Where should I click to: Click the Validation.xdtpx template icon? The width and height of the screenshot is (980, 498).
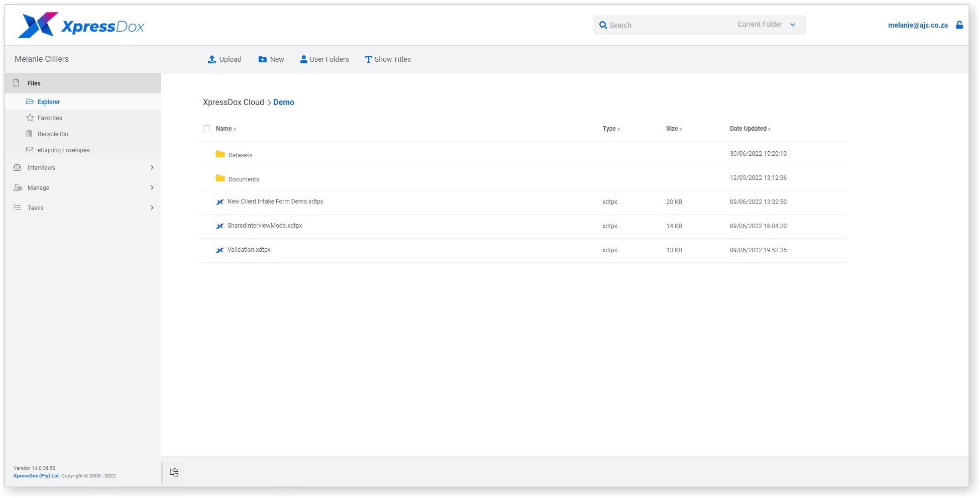click(220, 250)
